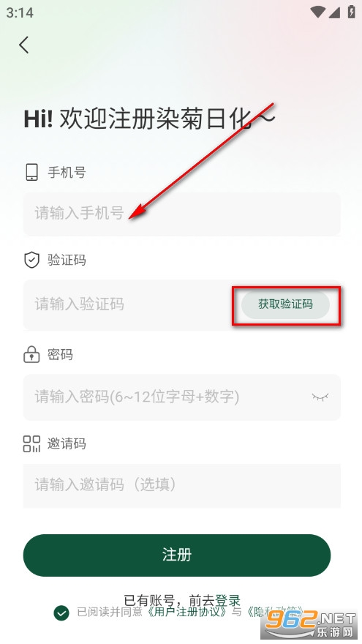The width and height of the screenshot is (362, 644).
Task: Click the phone icon beside 手机号
Action: point(31,172)
